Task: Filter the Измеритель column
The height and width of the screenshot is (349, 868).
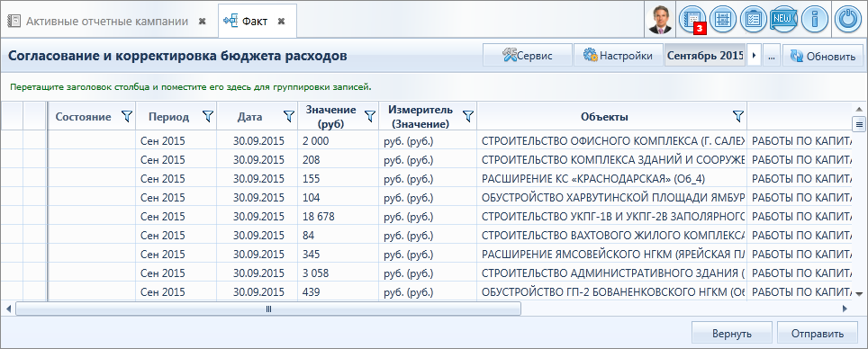Action: click(x=468, y=116)
